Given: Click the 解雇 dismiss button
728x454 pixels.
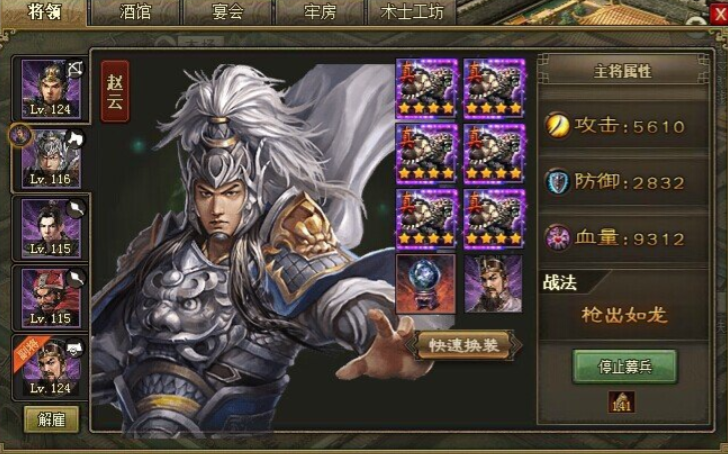Looking at the screenshot, I should 51,420.
